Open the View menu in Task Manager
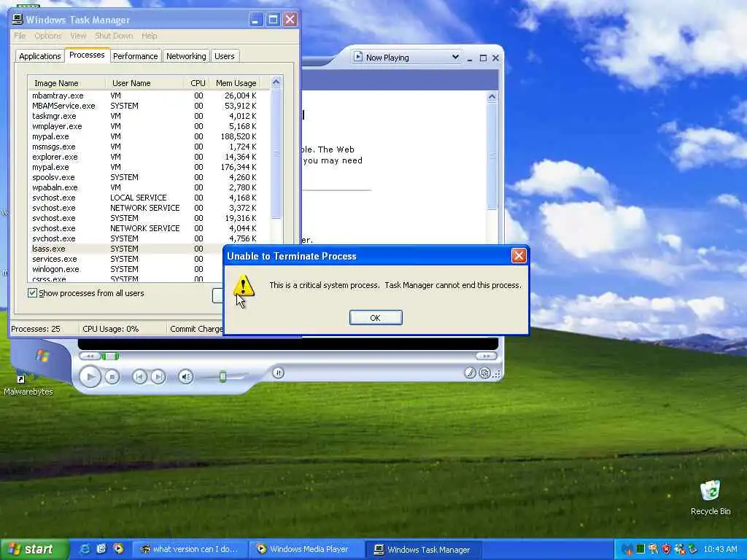Viewport: 747px width, 560px height. point(78,36)
